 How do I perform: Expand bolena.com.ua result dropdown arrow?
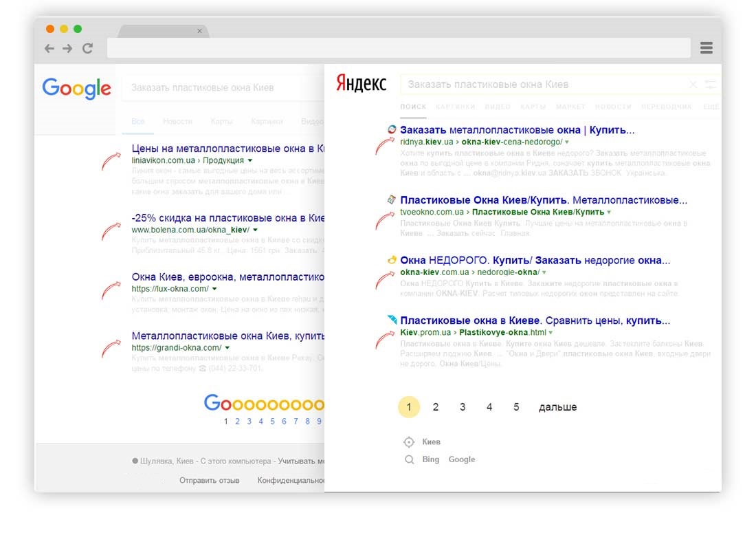coord(256,230)
